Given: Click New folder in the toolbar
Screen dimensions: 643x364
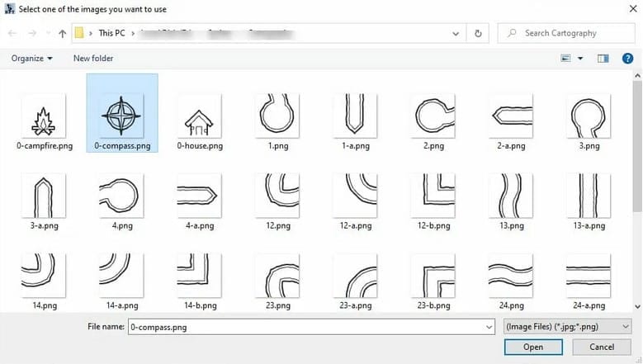Looking at the screenshot, I should [x=93, y=59].
